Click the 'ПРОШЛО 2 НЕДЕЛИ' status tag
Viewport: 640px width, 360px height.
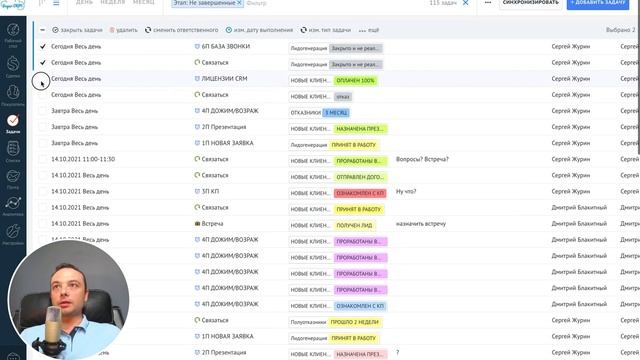click(354, 322)
